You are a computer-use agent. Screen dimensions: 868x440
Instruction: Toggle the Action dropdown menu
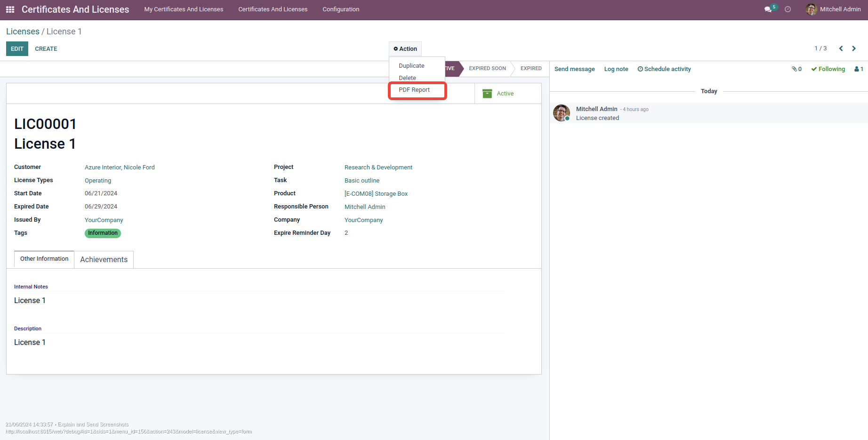tap(405, 49)
